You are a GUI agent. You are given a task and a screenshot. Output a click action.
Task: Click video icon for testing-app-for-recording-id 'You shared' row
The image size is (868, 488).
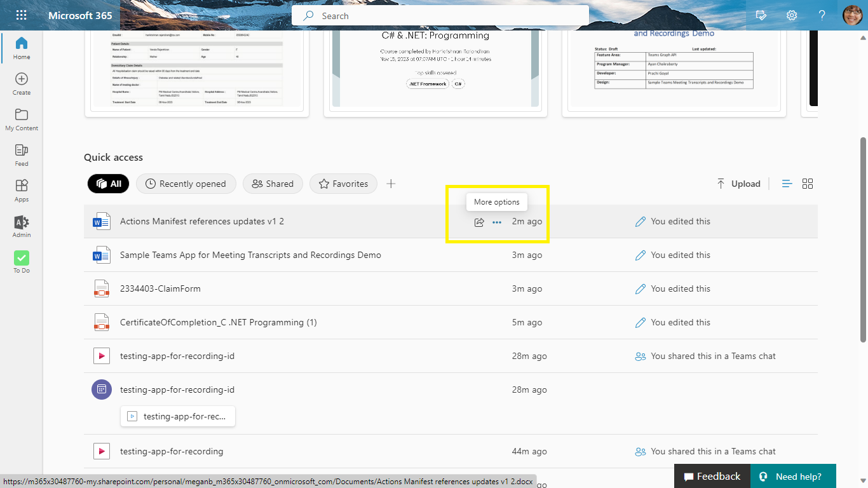click(102, 356)
